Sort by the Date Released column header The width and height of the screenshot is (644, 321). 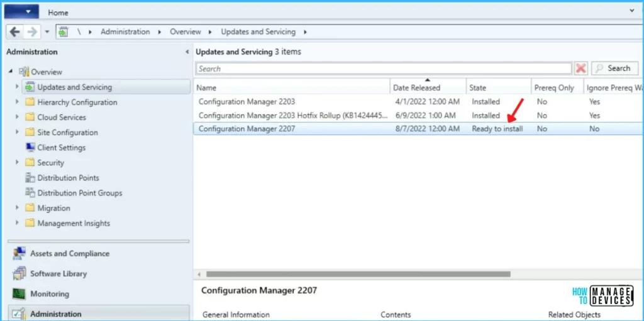(x=428, y=87)
